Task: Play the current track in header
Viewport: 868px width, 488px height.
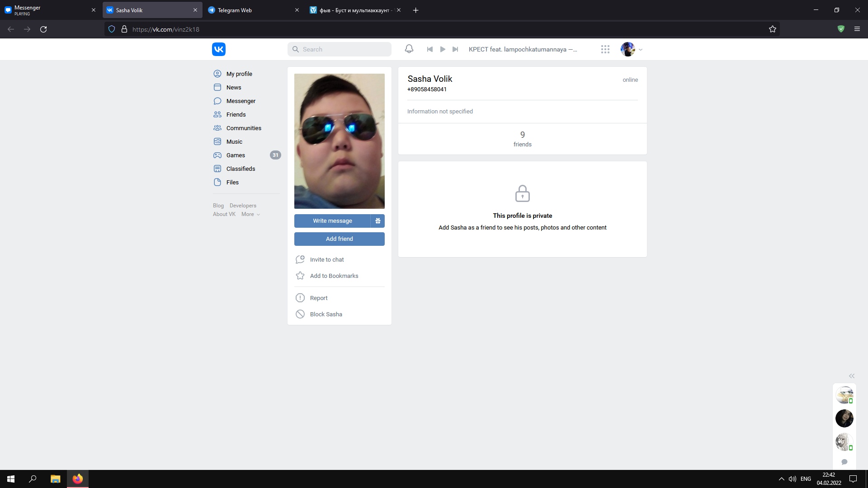Action: 443,49
